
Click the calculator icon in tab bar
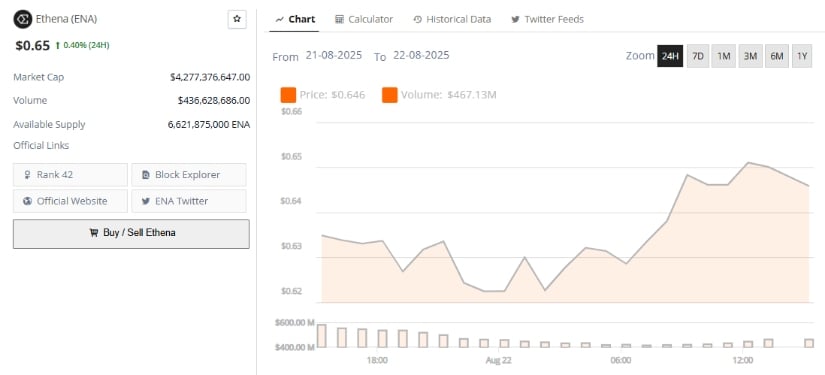pos(339,19)
